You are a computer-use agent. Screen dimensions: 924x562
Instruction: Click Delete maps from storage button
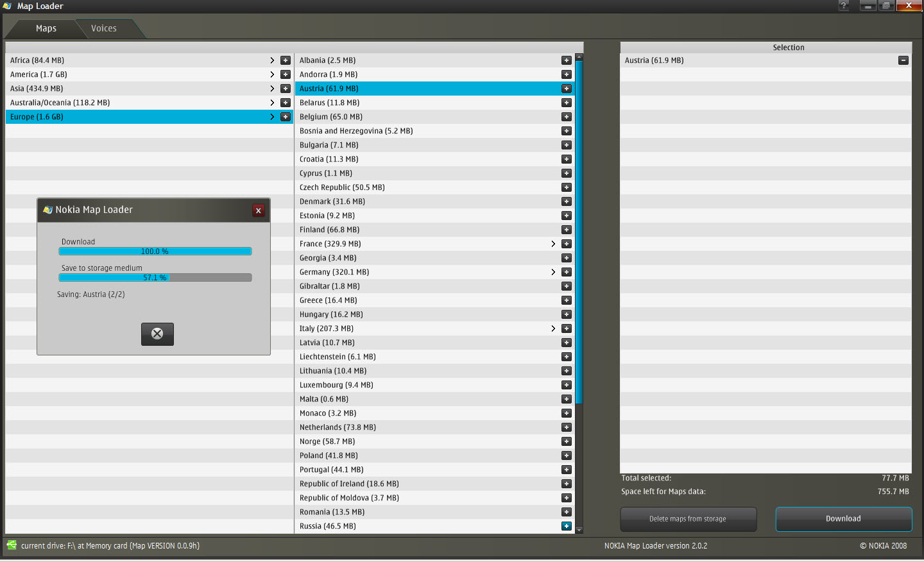pos(688,519)
